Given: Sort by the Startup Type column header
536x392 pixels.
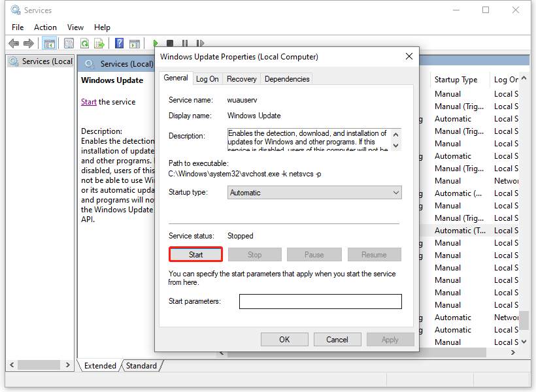Looking at the screenshot, I should (x=460, y=80).
